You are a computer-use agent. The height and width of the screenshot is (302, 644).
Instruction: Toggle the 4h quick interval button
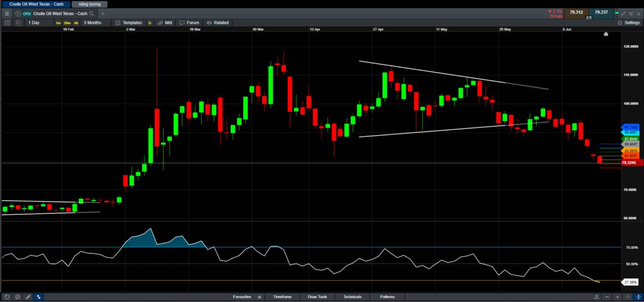[76, 23]
